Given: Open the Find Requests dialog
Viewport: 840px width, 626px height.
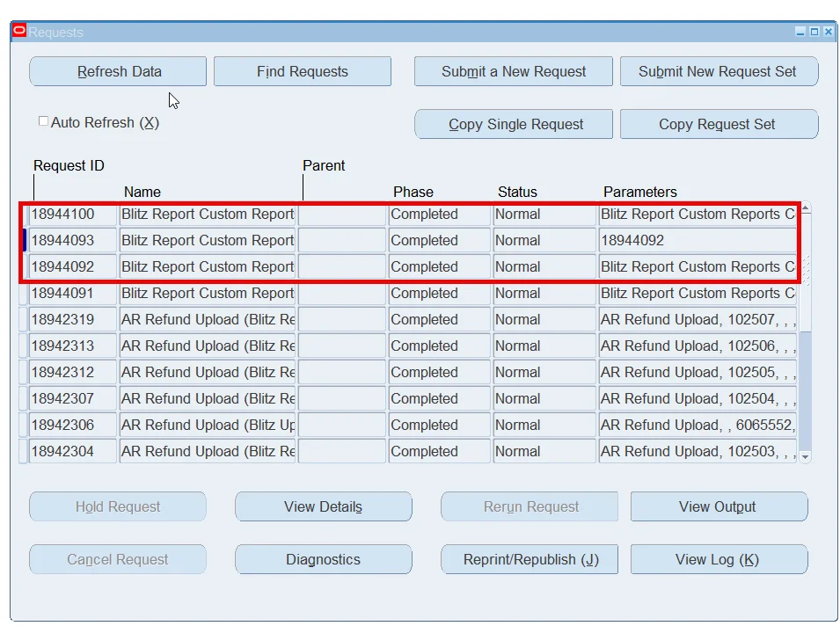Looking at the screenshot, I should pos(303,71).
